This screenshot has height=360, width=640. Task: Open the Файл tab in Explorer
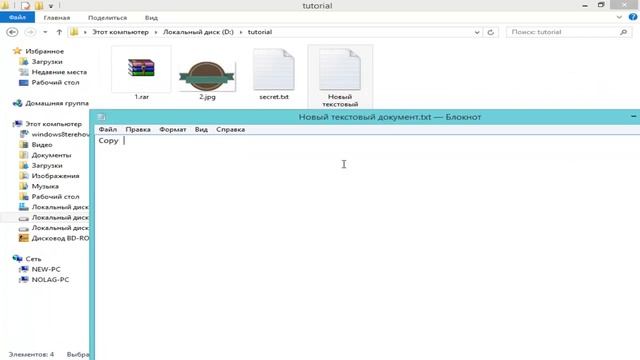pos(17,18)
